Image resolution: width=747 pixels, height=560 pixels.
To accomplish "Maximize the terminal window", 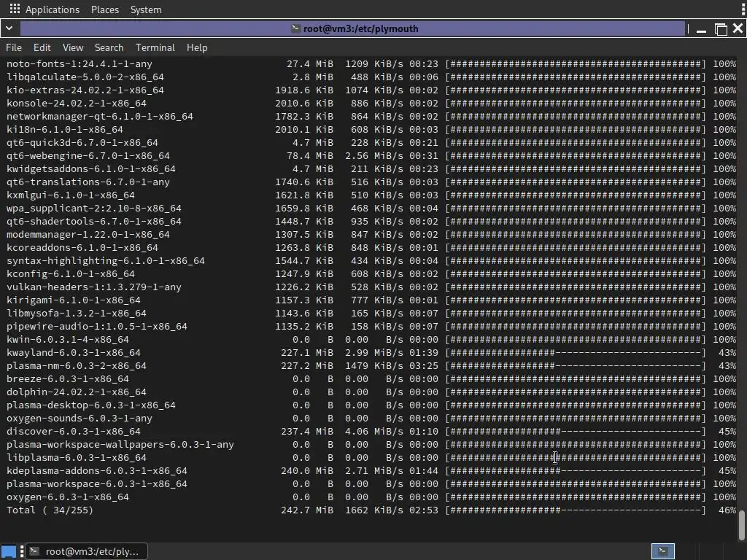I will point(721,29).
